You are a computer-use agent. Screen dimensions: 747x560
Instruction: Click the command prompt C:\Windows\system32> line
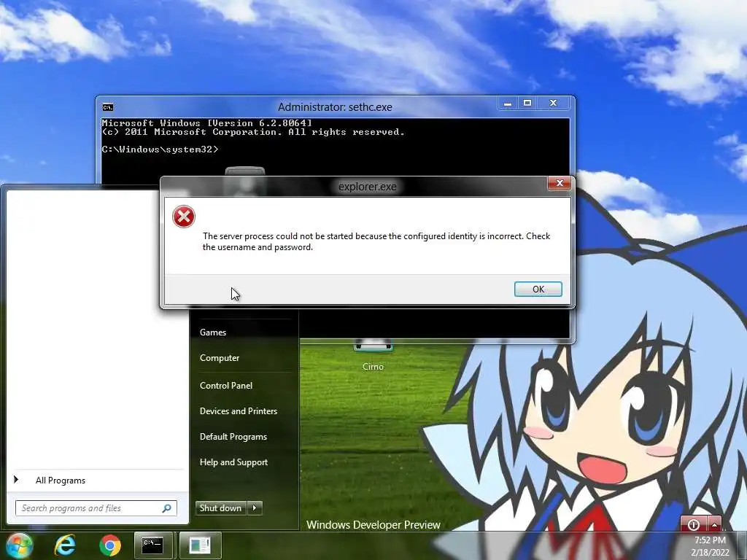160,149
